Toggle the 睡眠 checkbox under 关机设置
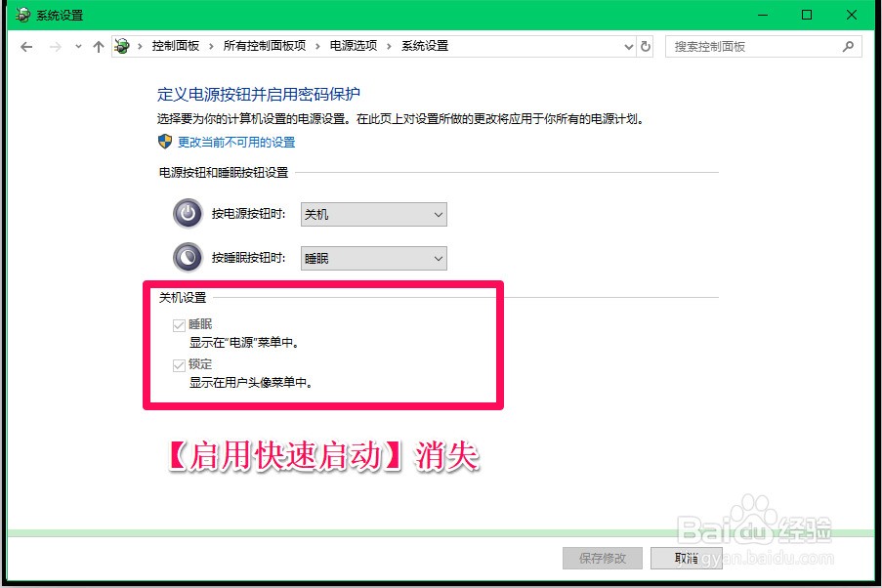The width and height of the screenshot is (882, 588). click(x=179, y=325)
